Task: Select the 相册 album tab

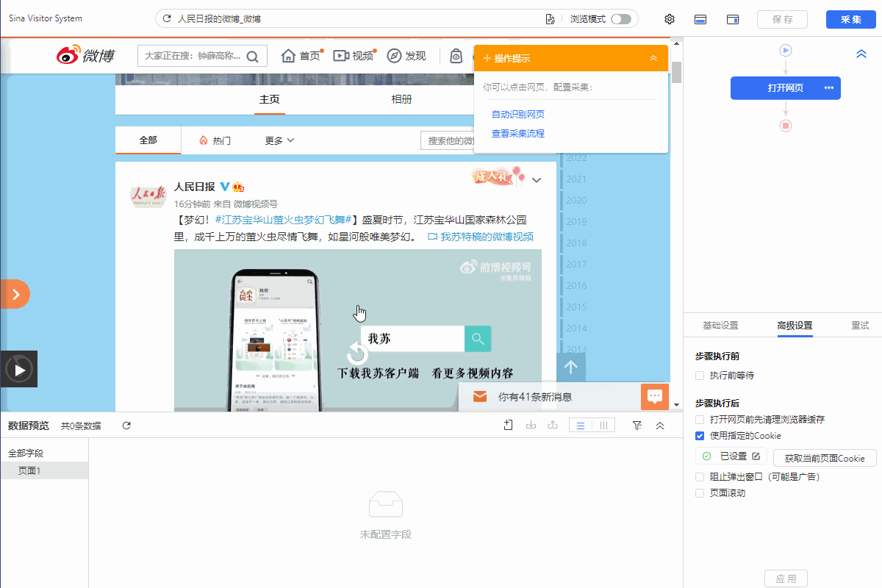Action: (x=401, y=100)
